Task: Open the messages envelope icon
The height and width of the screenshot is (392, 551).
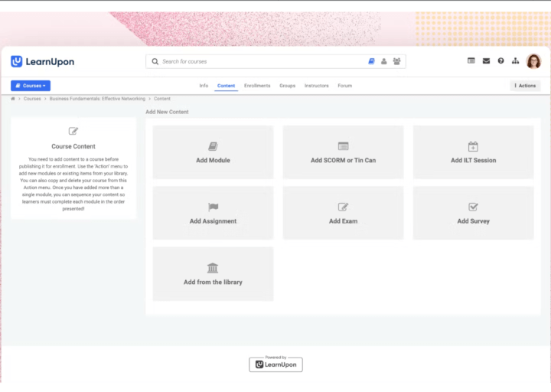Action: click(x=487, y=60)
